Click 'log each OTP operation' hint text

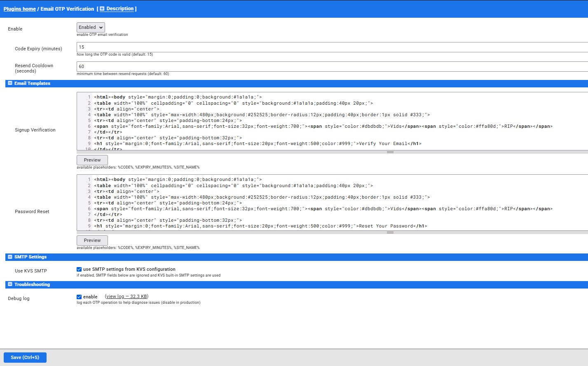coord(138,303)
